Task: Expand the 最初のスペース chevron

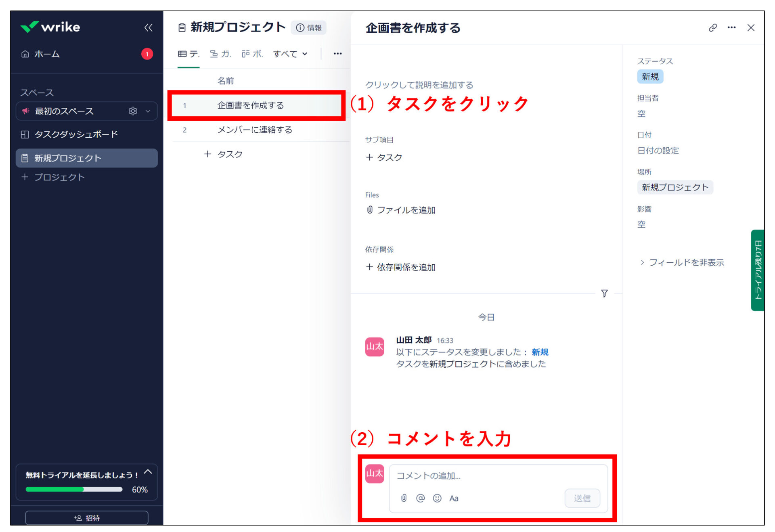Action: tap(148, 111)
